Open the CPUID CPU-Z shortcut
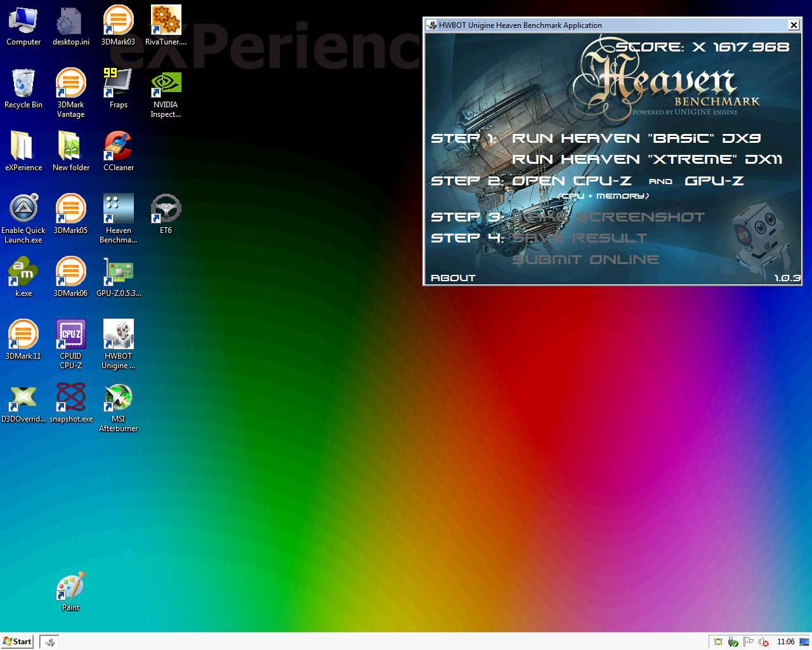Image resolution: width=812 pixels, height=650 pixels. [70, 345]
